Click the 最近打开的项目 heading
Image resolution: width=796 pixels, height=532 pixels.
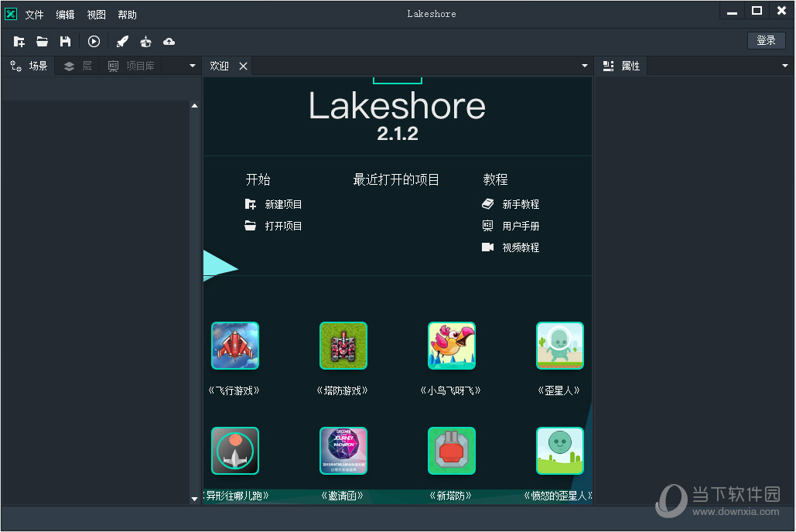(396, 179)
